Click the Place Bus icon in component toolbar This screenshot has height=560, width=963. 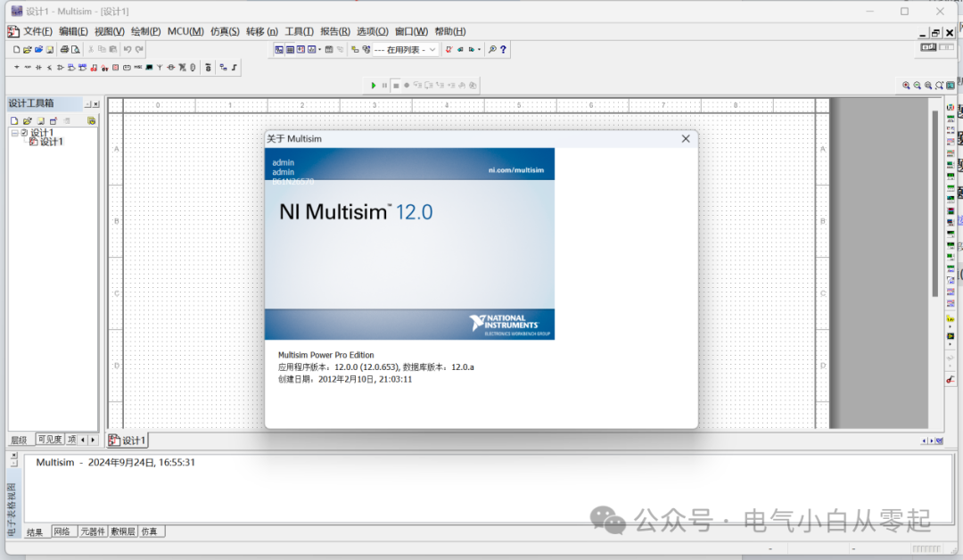click(234, 68)
